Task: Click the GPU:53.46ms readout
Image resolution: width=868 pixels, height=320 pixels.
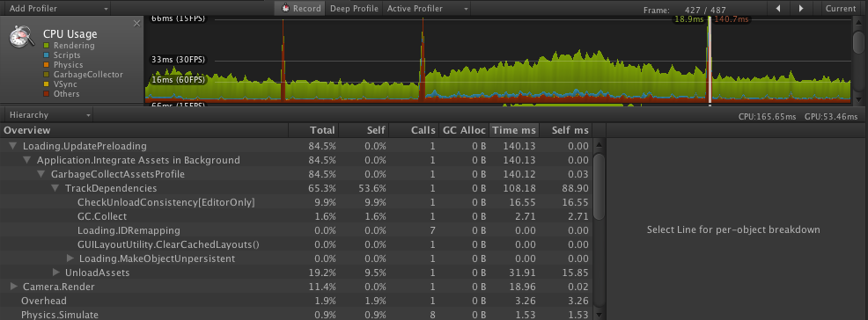Action: 831,117
